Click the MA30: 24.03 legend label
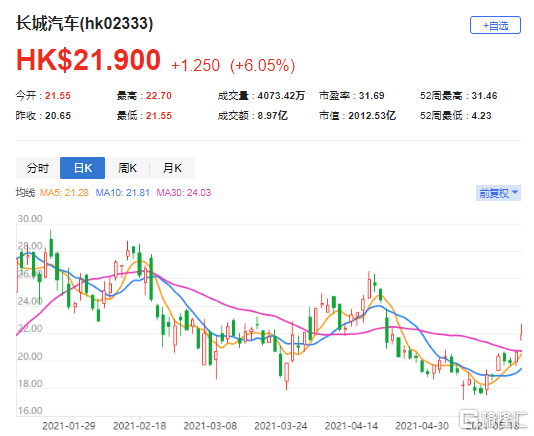Image resolution: width=534 pixels, height=436 pixels. click(184, 193)
